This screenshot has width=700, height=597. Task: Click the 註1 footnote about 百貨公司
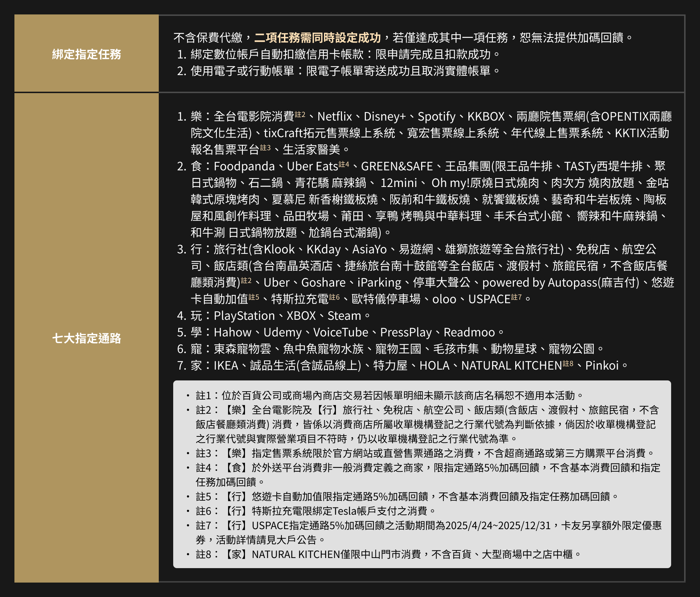pyautogui.click(x=389, y=396)
